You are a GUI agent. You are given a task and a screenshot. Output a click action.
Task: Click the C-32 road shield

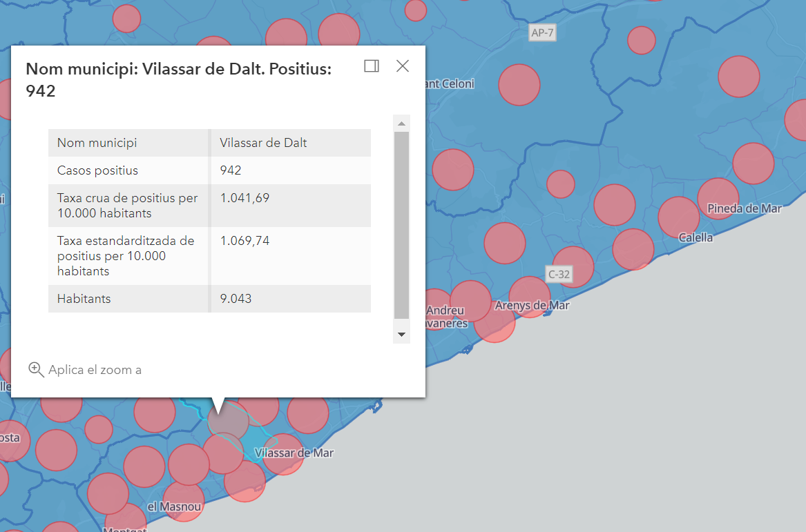pyautogui.click(x=559, y=274)
